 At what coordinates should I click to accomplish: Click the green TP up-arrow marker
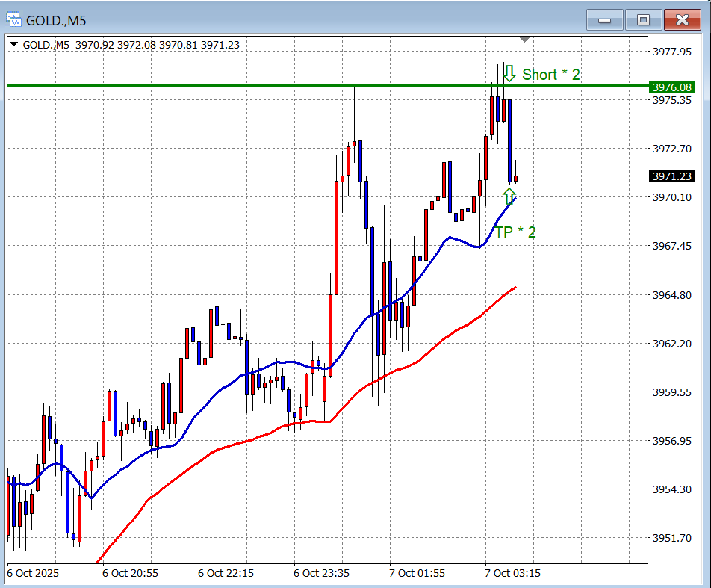(x=509, y=196)
